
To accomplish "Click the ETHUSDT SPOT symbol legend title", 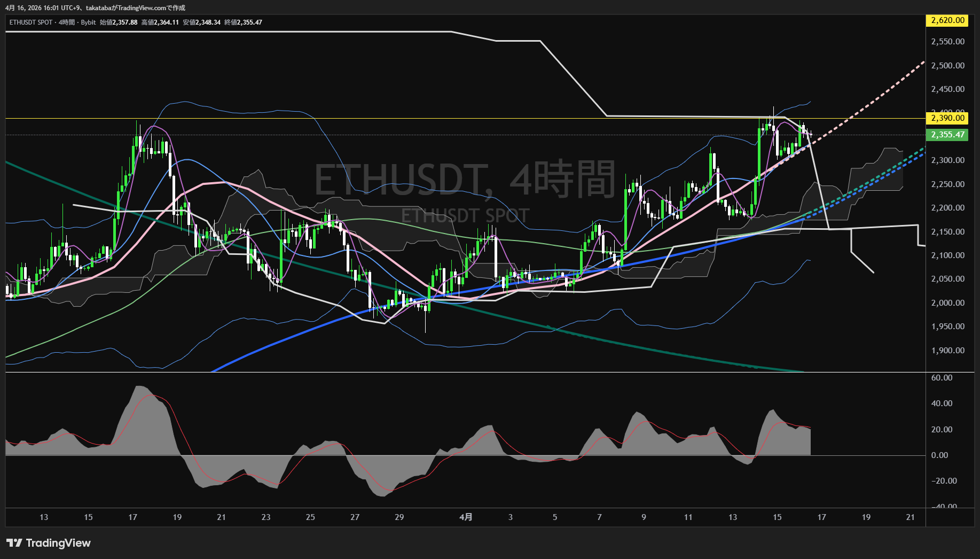I will (x=31, y=22).
